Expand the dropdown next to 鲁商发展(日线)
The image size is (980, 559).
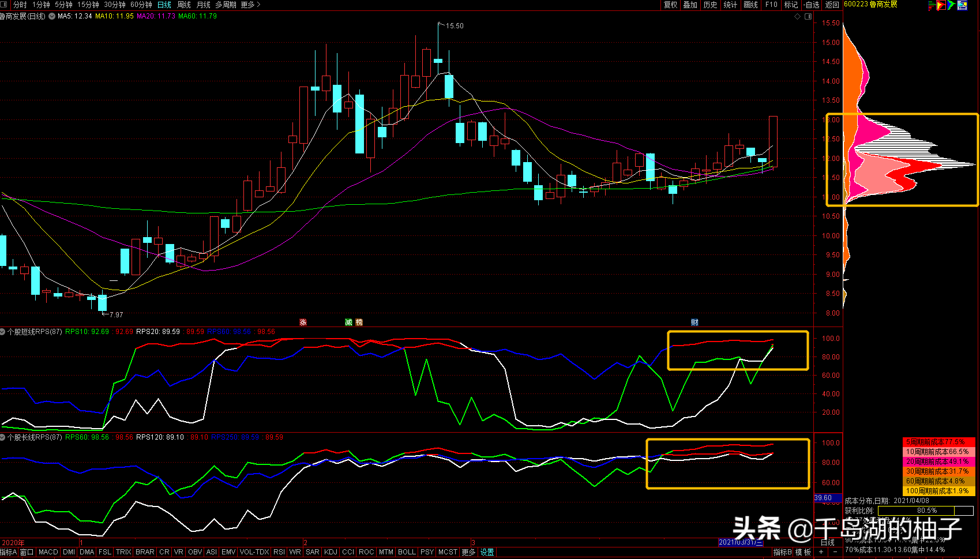tap(52, 16)
